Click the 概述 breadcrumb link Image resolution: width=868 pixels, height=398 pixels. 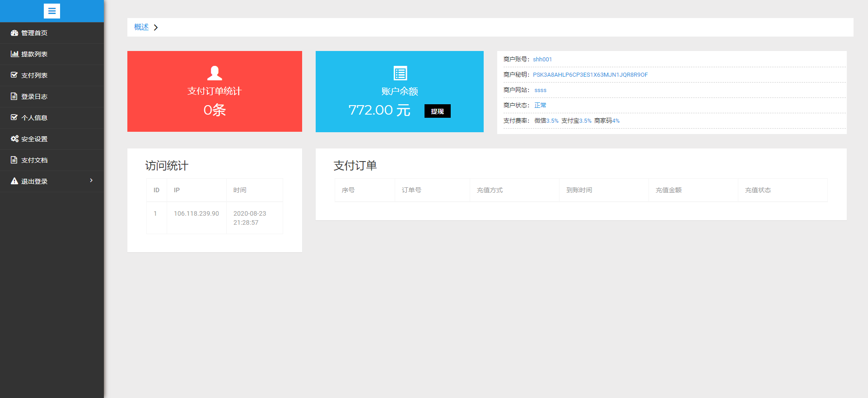(141, 27)
